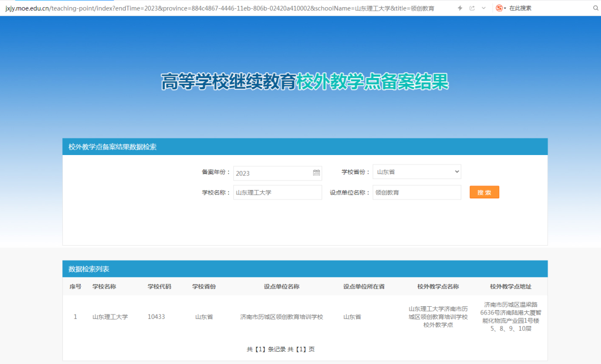Click the magnifier search icon at top right
This screenshot has width=601, height=364.
595,8
